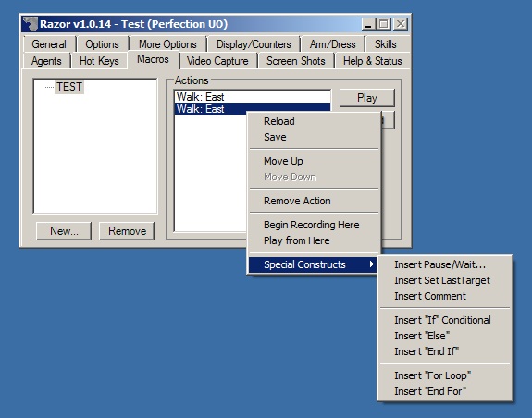The height and width of the screenshot is (418, 532).
Task: Open the Video Capture tab
Action: tap(217, 61)
